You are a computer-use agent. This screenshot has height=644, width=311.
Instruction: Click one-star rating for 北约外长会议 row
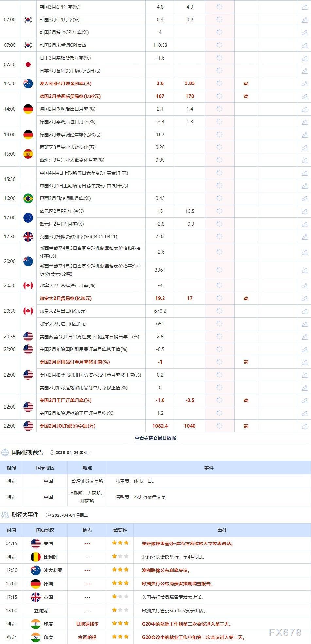pyautogui.click(x=120, y=556)
